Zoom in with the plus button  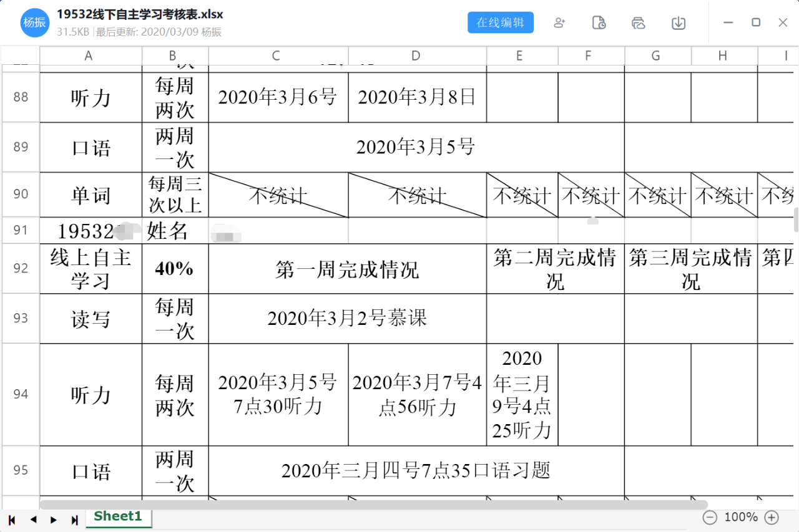click(x=772, y=518)
